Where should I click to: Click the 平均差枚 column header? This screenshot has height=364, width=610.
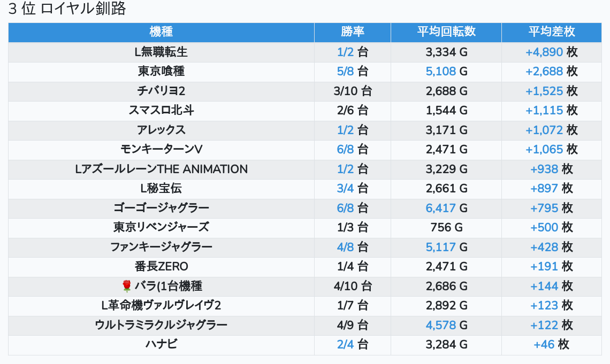[551, 32]
